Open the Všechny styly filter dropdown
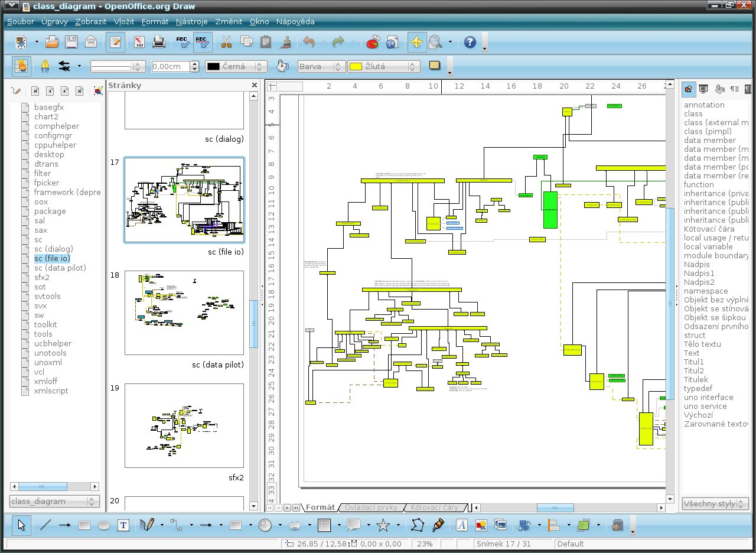Screen dimensions: 756x553 tap(715, 503)
